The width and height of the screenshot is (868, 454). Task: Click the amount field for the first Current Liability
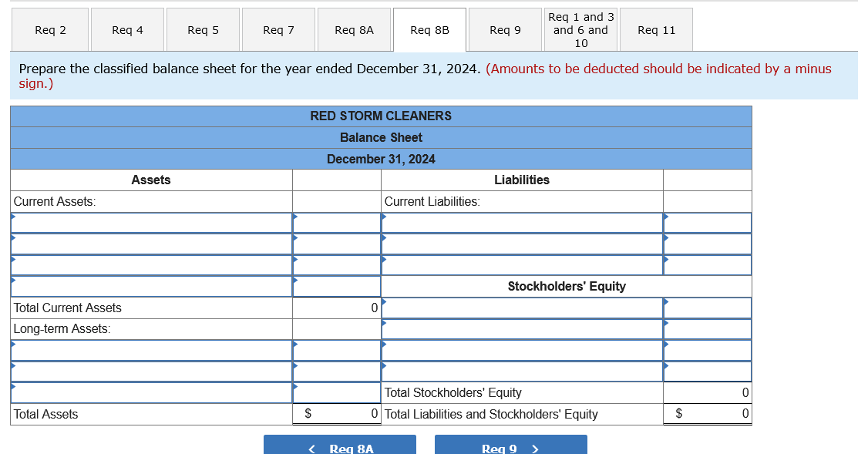point(707,223)
